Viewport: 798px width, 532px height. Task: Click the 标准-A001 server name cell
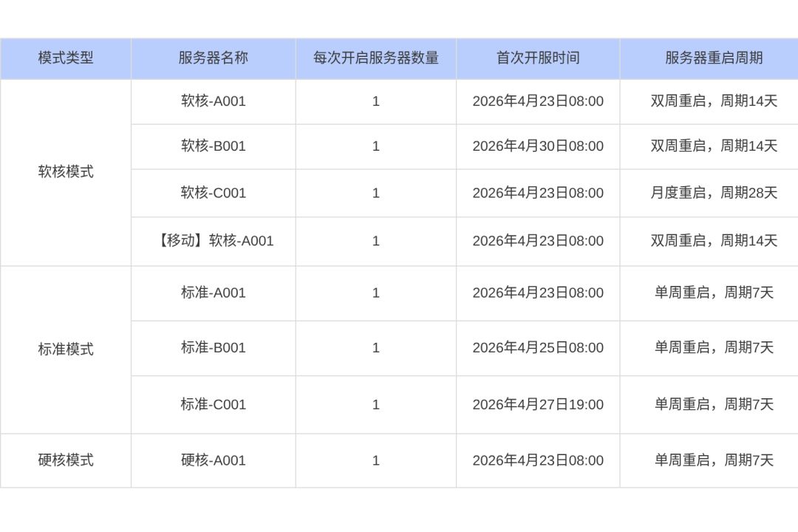(213, 293)
